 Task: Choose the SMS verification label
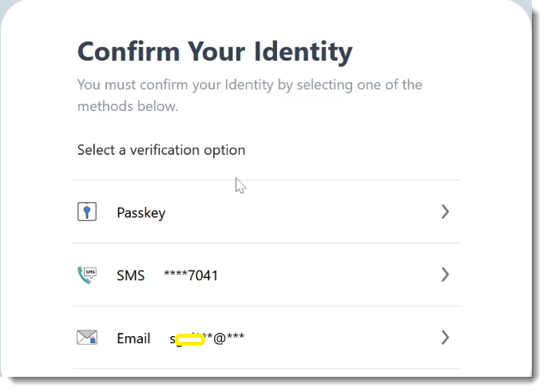130,275
